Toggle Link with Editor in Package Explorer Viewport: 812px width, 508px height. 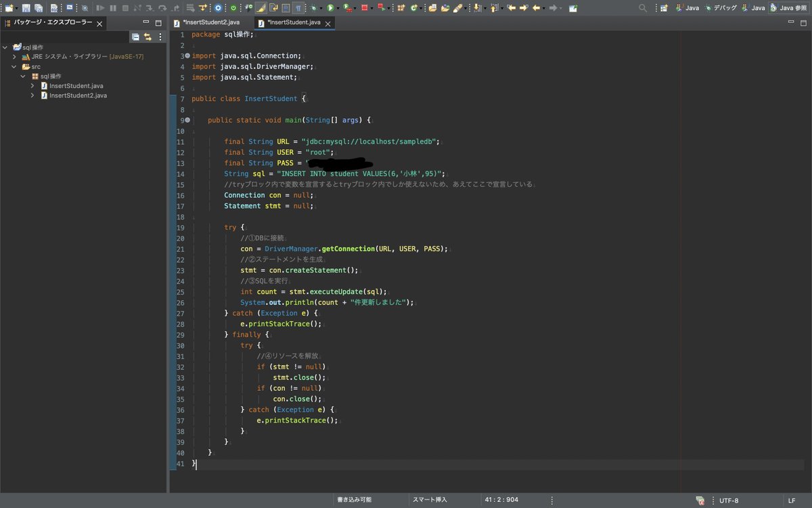148,37
